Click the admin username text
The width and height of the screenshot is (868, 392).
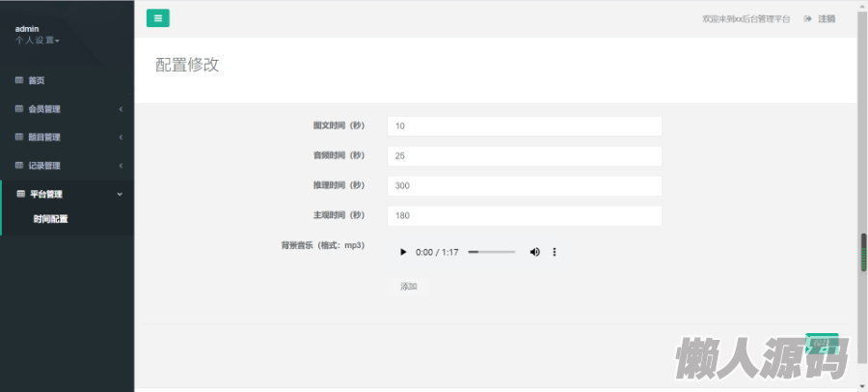[27, 29]
